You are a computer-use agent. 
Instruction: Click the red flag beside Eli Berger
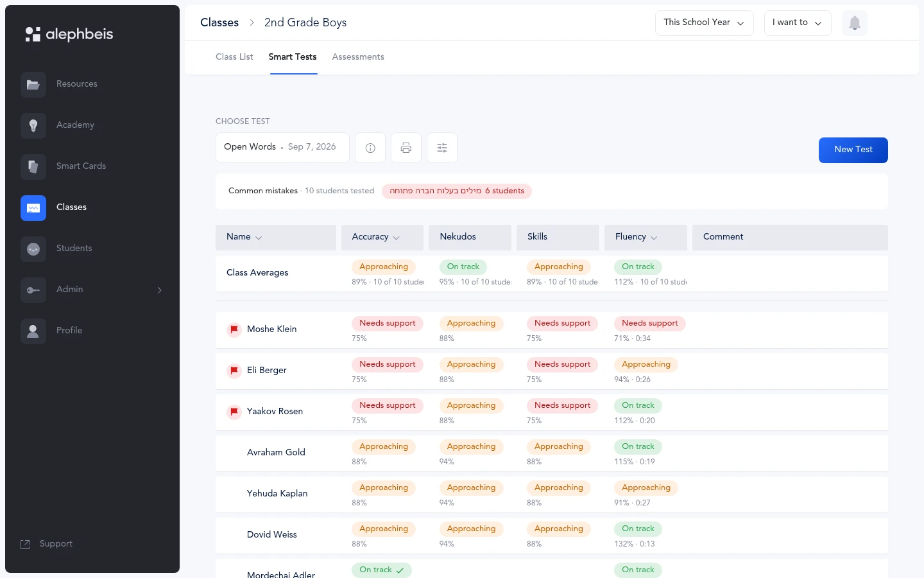click(x=234, y=371)
